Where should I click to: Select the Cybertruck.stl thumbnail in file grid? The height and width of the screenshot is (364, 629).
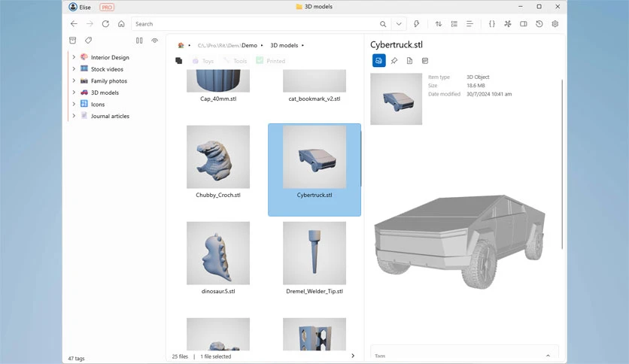[314, 156]
